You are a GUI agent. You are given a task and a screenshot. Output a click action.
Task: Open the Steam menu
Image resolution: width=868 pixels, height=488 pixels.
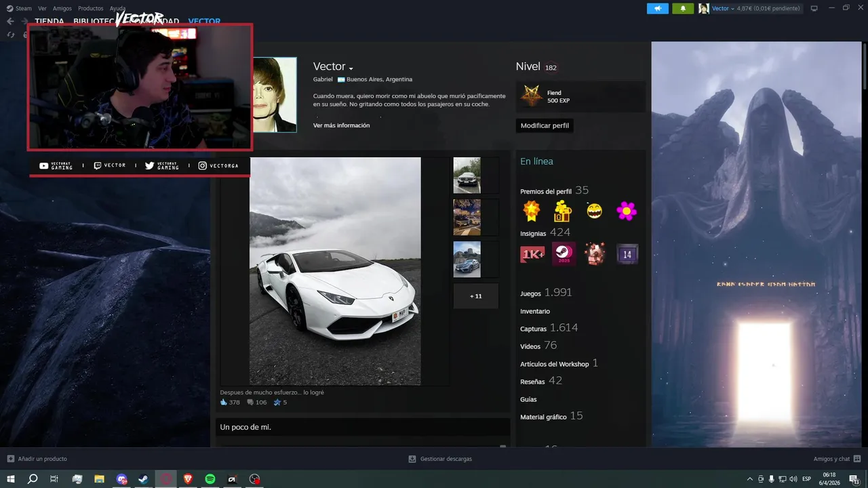(x=19, y=9)
